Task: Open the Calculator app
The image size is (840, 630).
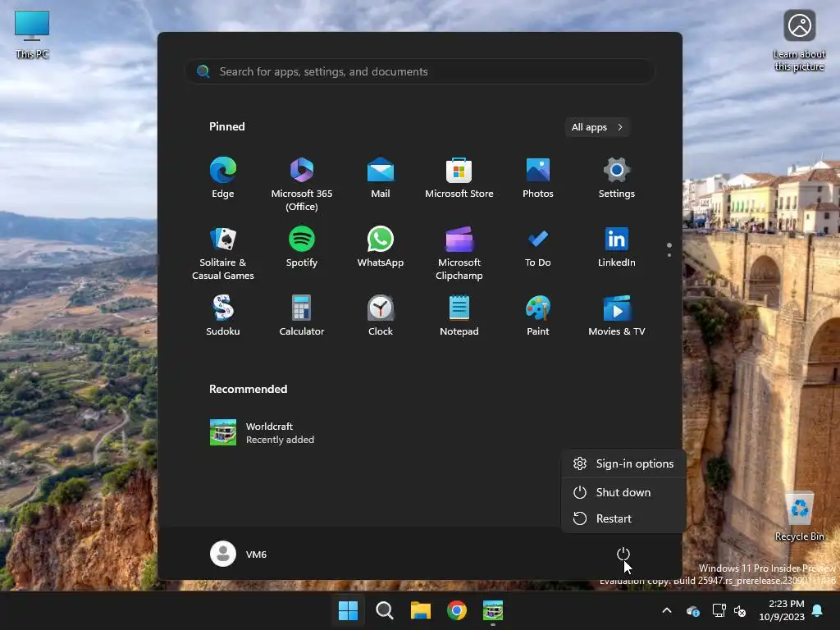Action: click(302, 316)
